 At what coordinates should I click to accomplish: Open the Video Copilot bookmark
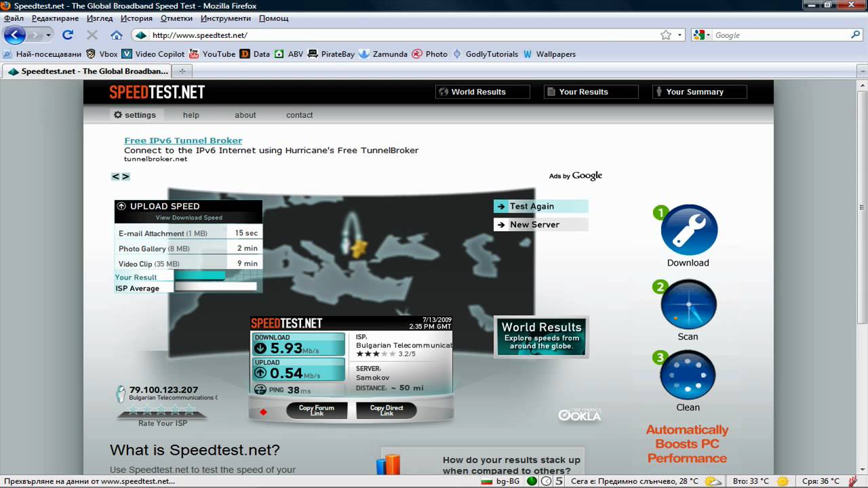(153, 54)
